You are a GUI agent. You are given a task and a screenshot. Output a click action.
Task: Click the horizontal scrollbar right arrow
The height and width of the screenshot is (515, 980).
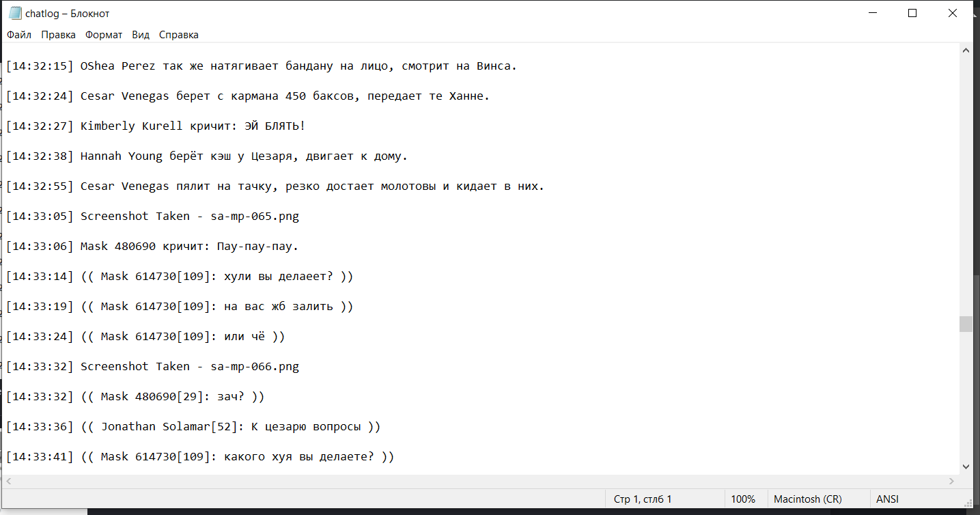952,481
